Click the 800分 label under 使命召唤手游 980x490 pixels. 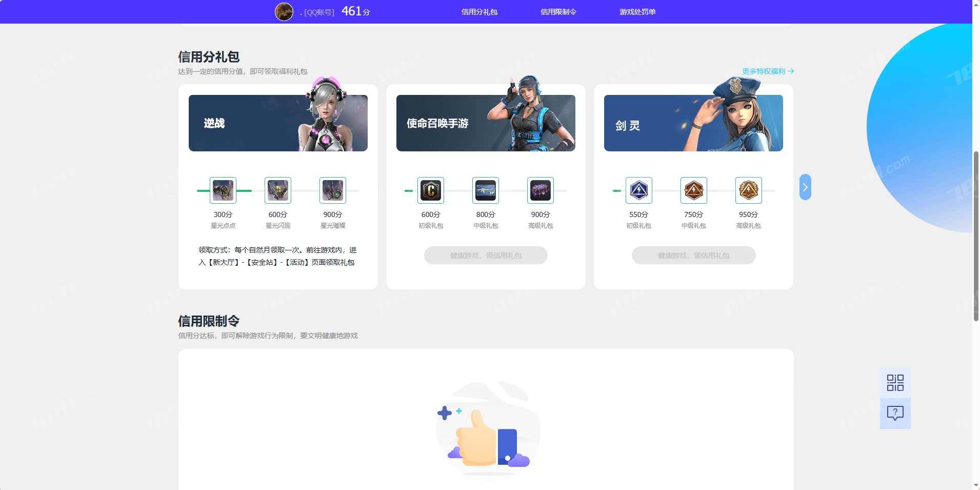[x=486, y=214]
